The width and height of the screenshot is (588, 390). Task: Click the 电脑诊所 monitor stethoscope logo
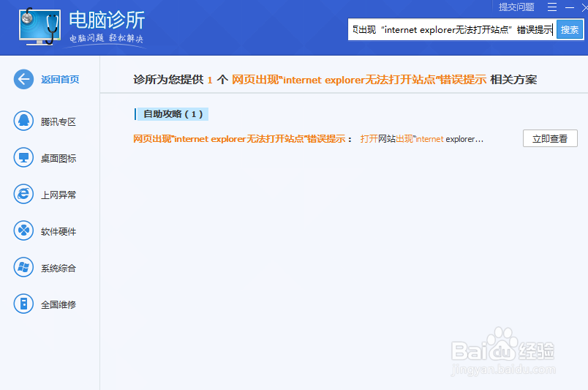(40, 26)
